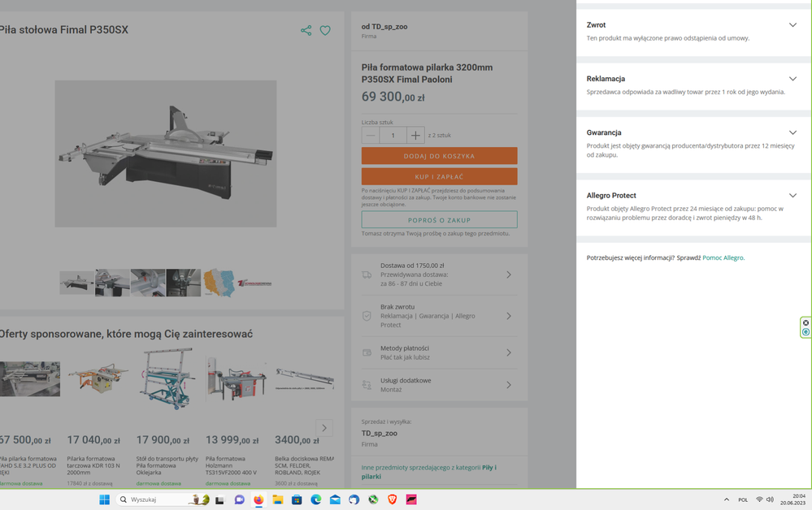Open Wi-Fi network settings in tray
The height and width of the screenshot is (510, 812).
759,499
